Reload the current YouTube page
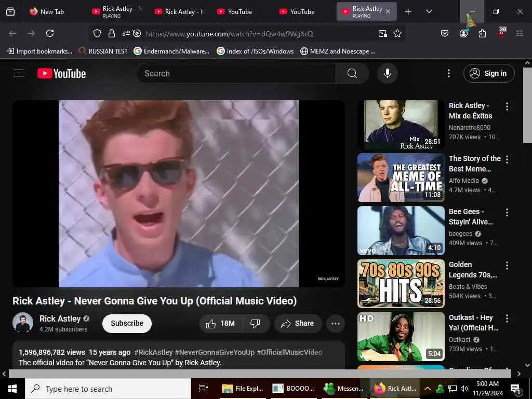Screen dimensions: 532x399 (x=50, y=33)
